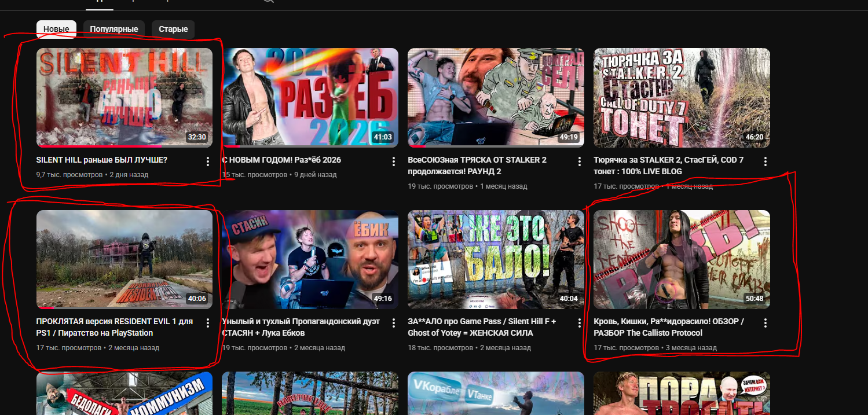Click "18 тыс. просмотров • 2 месяца назад" text

point(469,348)
